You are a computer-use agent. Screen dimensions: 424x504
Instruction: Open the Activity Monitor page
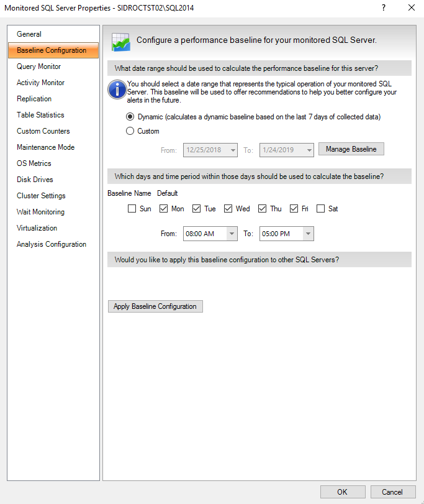[53, 83]
